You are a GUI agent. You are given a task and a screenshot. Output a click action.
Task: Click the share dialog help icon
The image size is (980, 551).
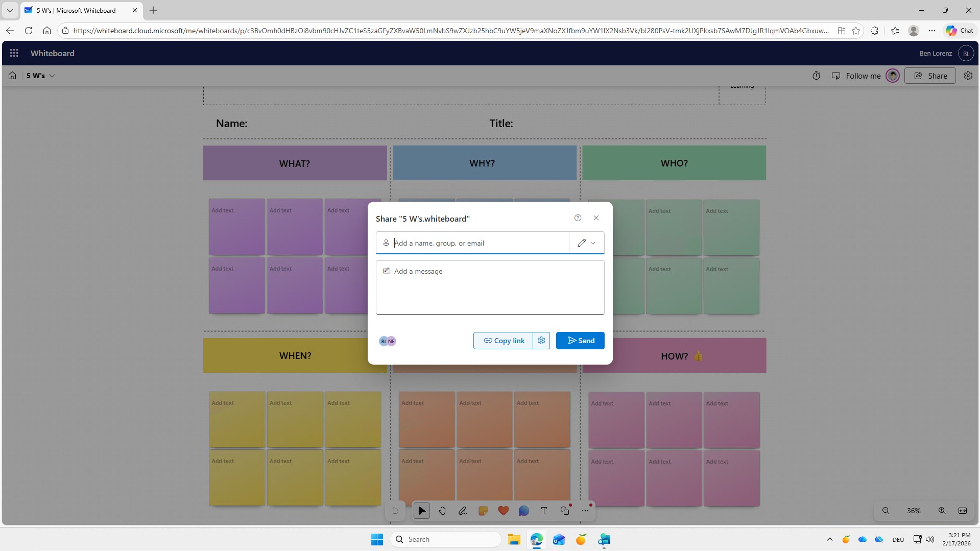click(x=578, y=218)
